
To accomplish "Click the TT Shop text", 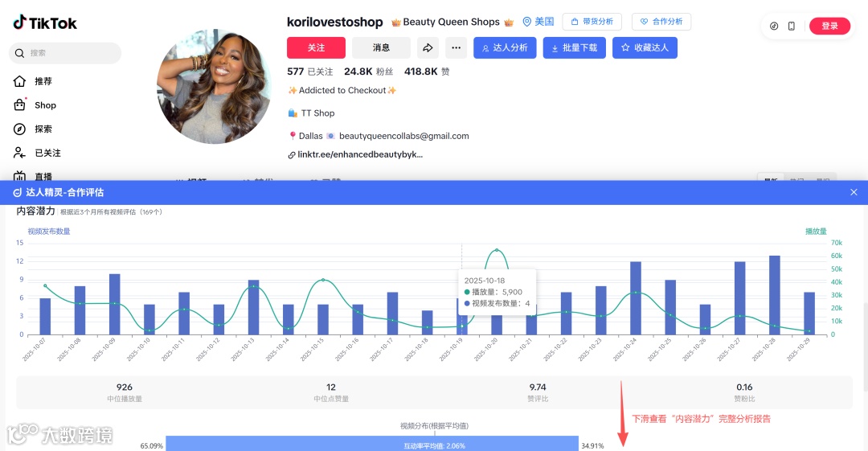I will (317, 113).
